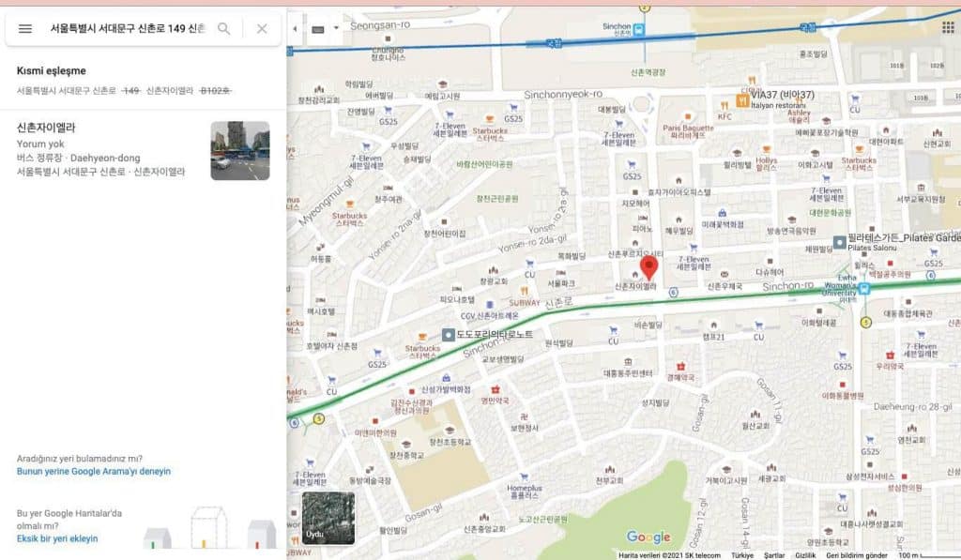Click "Eksik bir yeri ekleyin" link
The width and height of the screenshot is (961, 560).
[x=57, y=538]
